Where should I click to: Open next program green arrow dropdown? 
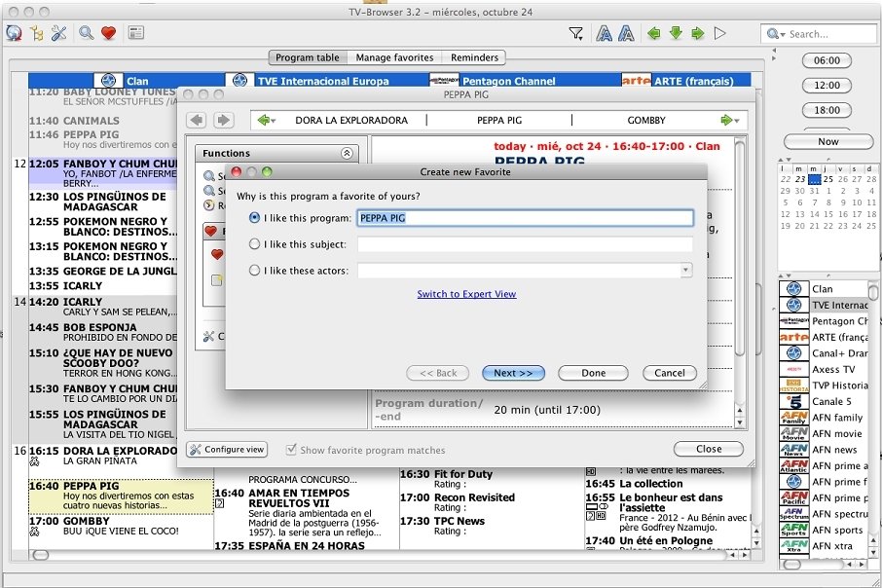730,120
